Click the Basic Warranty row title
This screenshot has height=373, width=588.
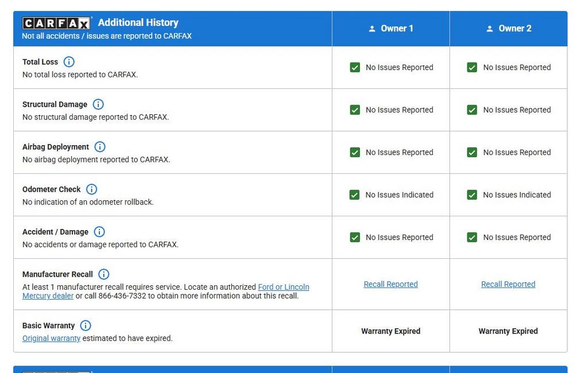(x=48, y=325)
